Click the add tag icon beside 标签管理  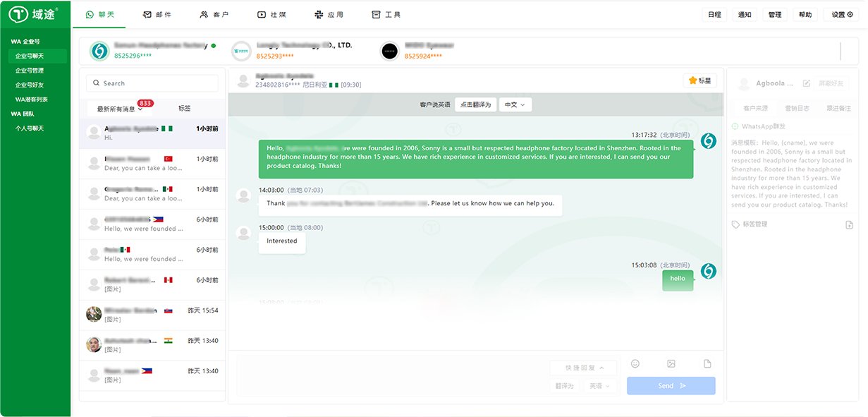849,224
